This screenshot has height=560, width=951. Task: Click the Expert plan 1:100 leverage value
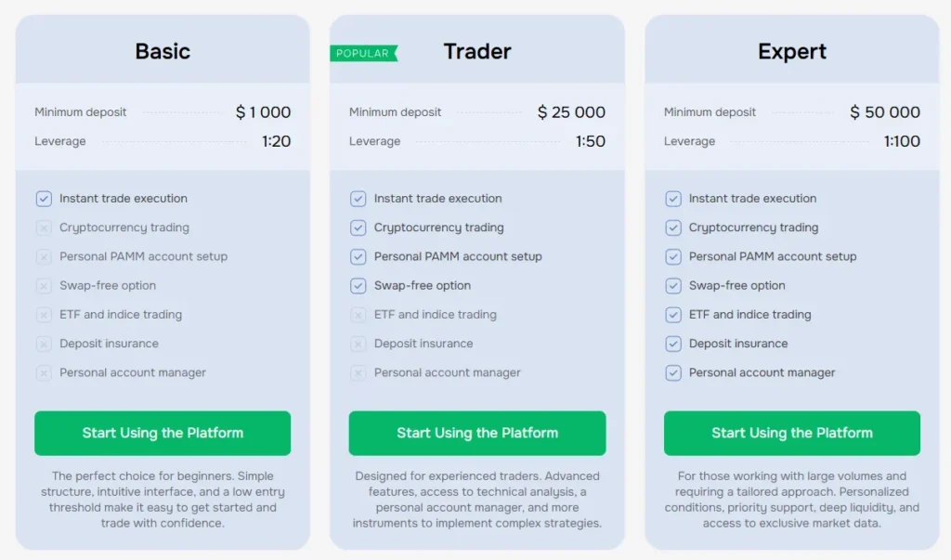tap(902, 141)
